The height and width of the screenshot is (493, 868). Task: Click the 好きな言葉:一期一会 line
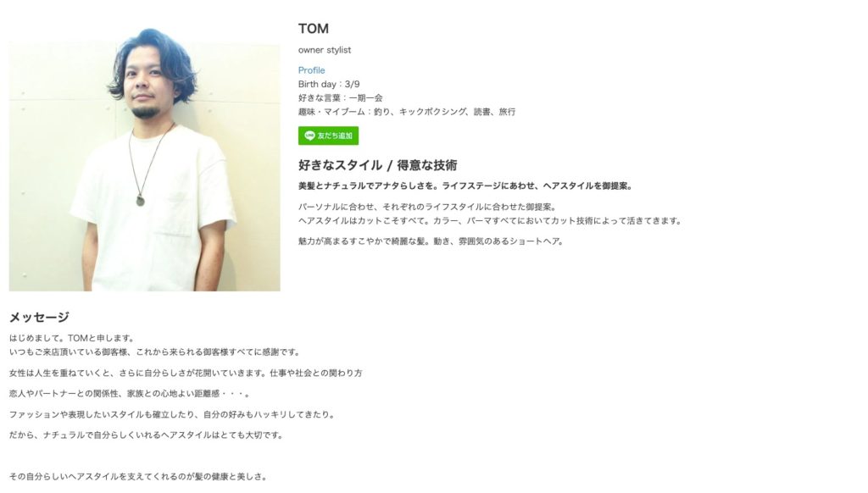(x=341, y=98)
